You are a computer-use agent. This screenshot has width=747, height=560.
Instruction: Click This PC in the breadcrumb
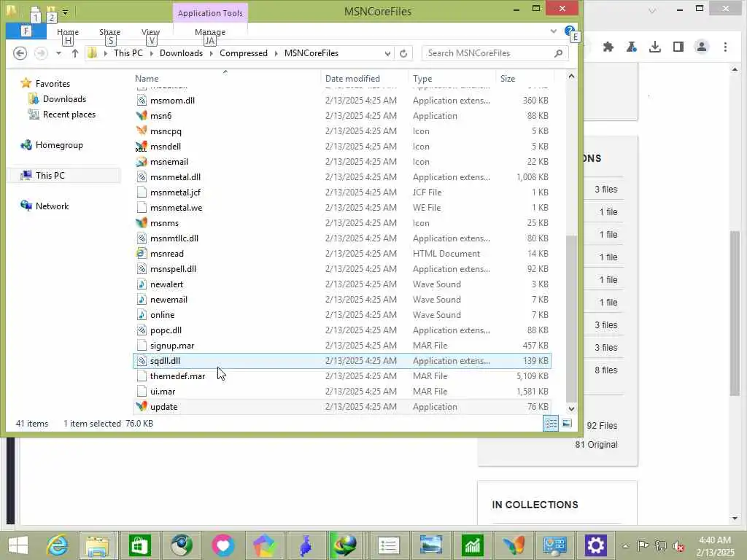[x=128, y=53]
